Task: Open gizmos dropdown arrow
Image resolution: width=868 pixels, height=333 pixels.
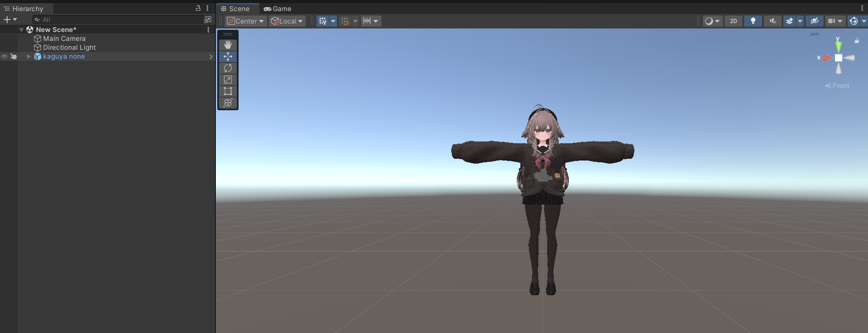Action: pos(864,21)
